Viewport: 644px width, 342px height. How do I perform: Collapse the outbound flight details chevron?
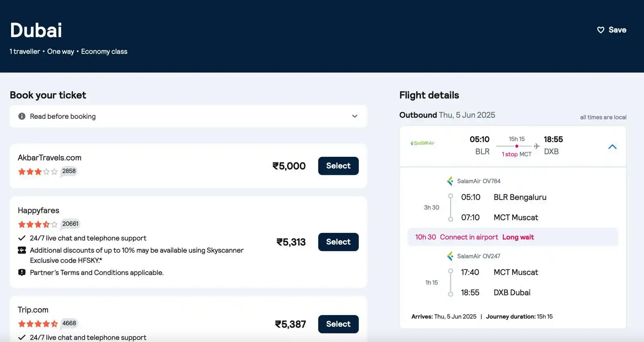[x=612, y=147]
